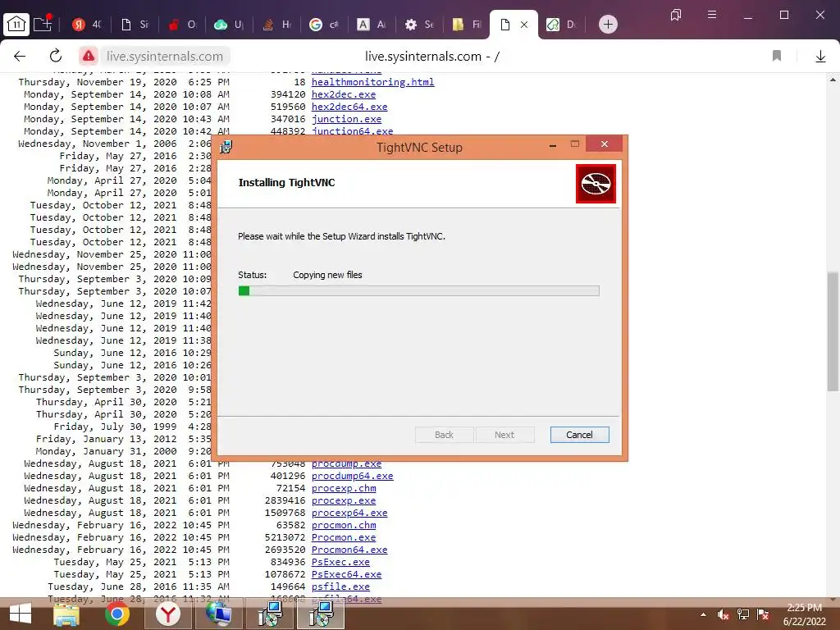Open psfile.exe link

click(340, 587)
